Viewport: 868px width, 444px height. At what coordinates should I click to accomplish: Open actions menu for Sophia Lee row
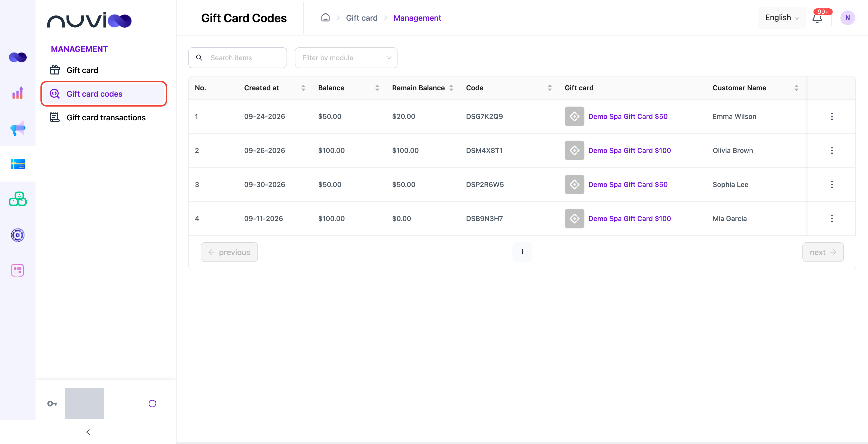pos(832,185)
